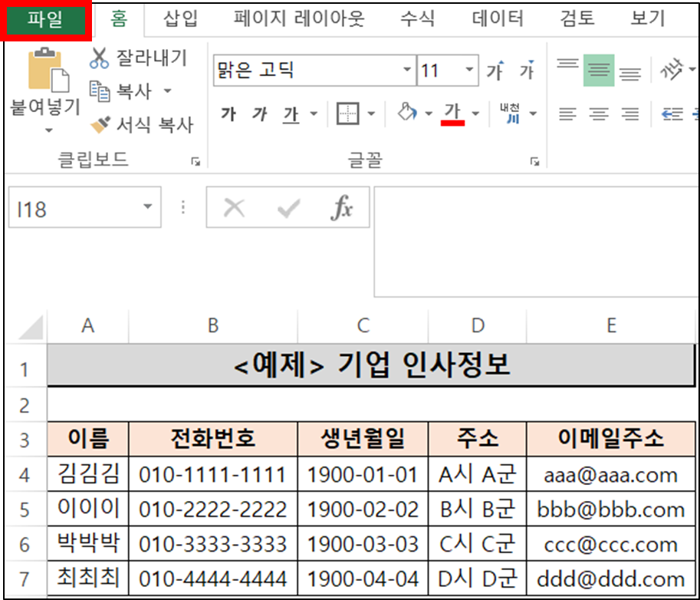Switch to the 보기 ribbon tab
Viewport: 700px width, 600px height.
647,18
